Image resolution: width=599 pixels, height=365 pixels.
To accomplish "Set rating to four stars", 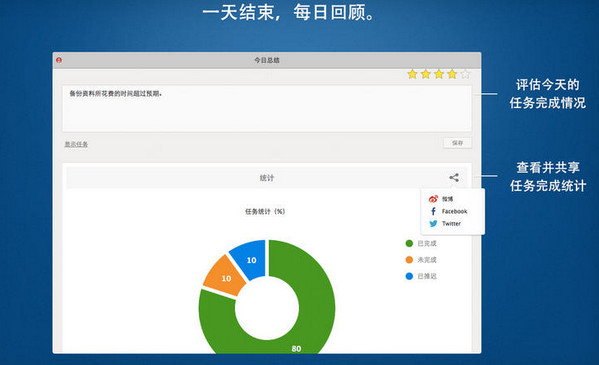I will tap(452, 74).
